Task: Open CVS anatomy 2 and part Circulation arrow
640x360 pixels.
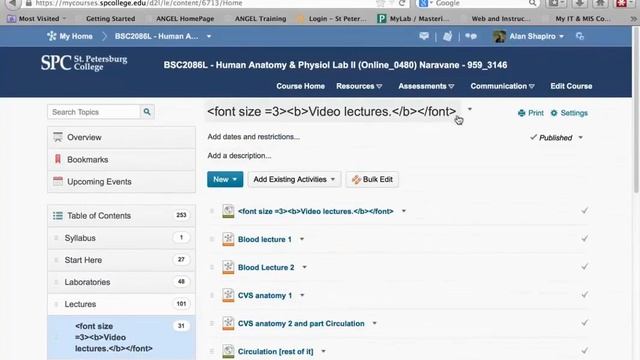Action: (x=375, y=323)
